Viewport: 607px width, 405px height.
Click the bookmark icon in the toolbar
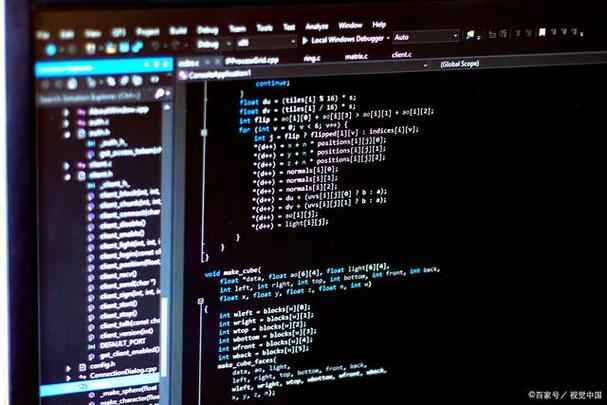tap(542, 32)
